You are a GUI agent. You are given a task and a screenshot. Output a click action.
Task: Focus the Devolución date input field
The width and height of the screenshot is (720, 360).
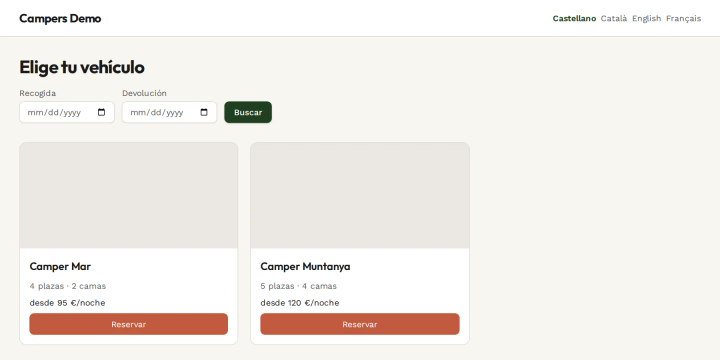pos(169,112)
